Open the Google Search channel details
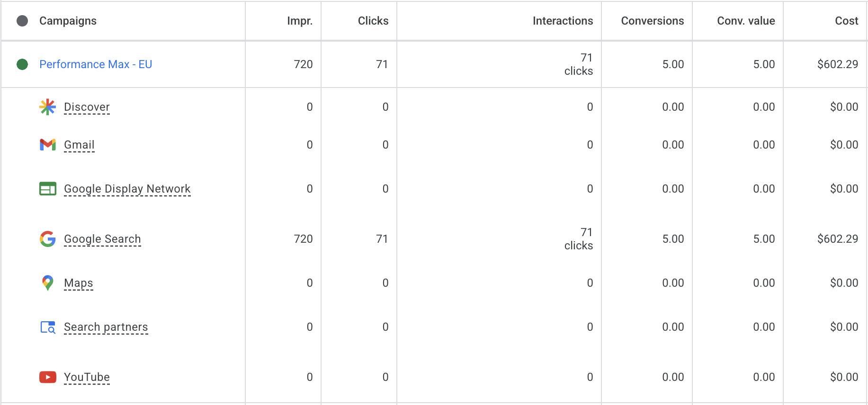This screenshot has height=405, width=868. (x=102, y=239)
